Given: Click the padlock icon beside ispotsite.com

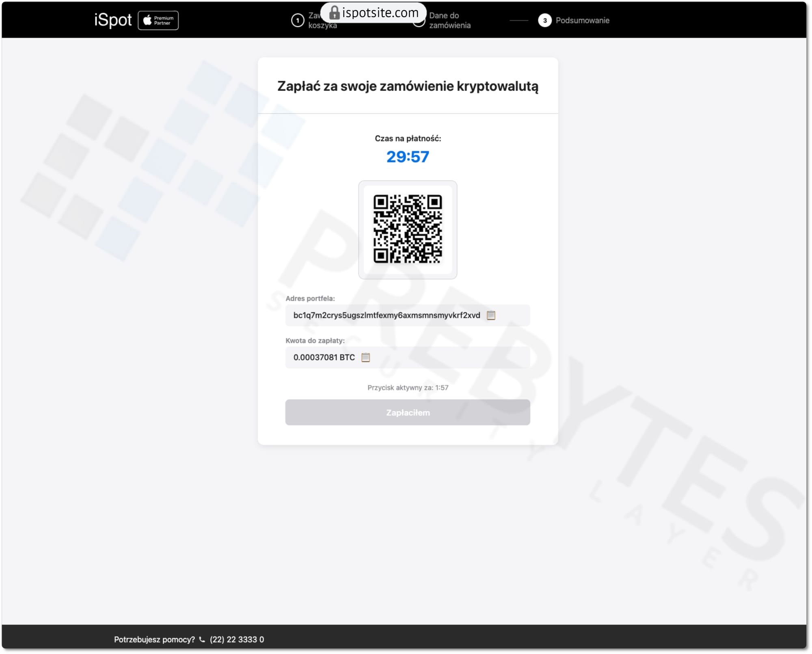Looking at the screenshot, I should [x=334, y=13].
